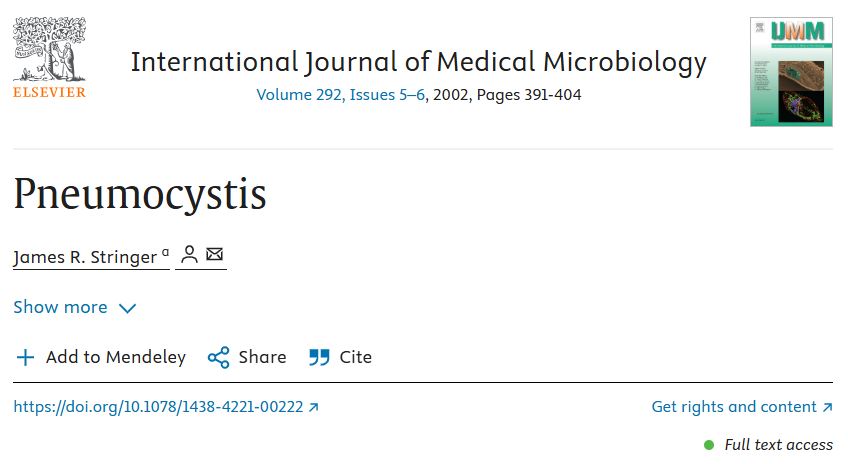Open the author profile person icon
The width and height of the screenshot is (848, 464).
(x=189, y=255)
